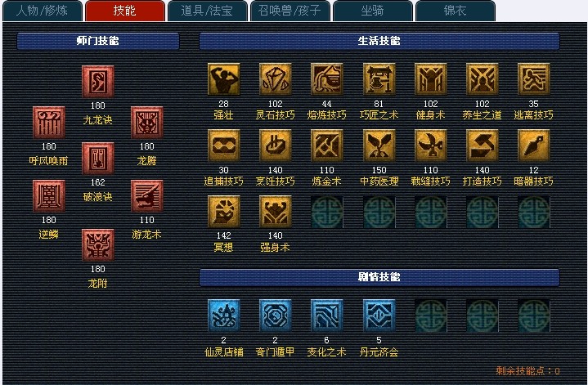Open the 道具/法宝 tab
Image resolution: width=588 pixels, height=385 pixels.
pos(208,11)
